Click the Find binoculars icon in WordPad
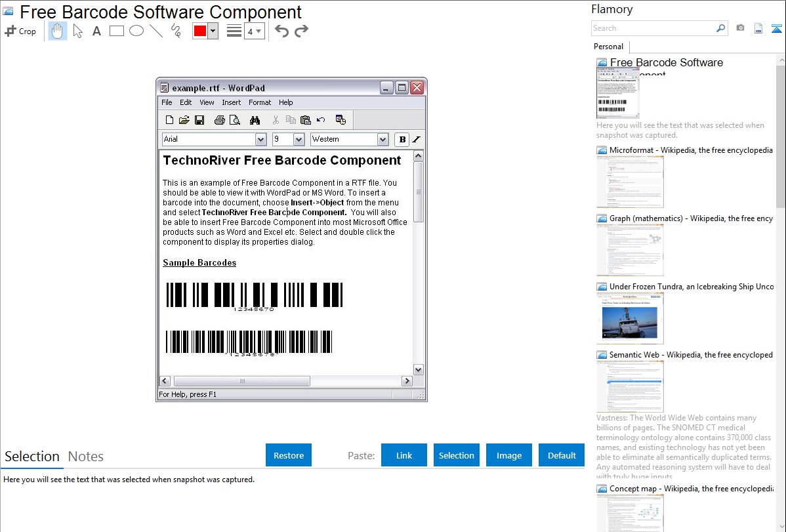The height and width of the screenshot is (532, 786). pyautogui.click(x=255, y=120)
